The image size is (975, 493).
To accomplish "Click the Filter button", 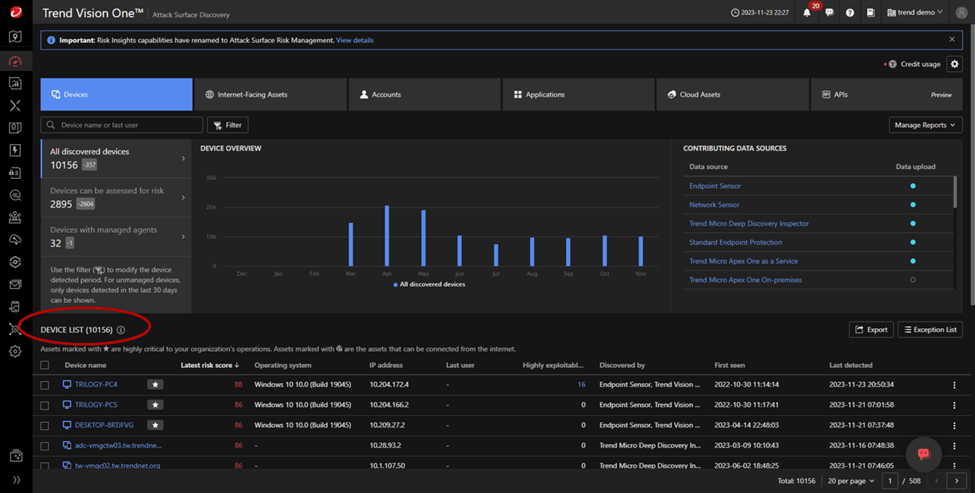I will [x=228, y=125].
